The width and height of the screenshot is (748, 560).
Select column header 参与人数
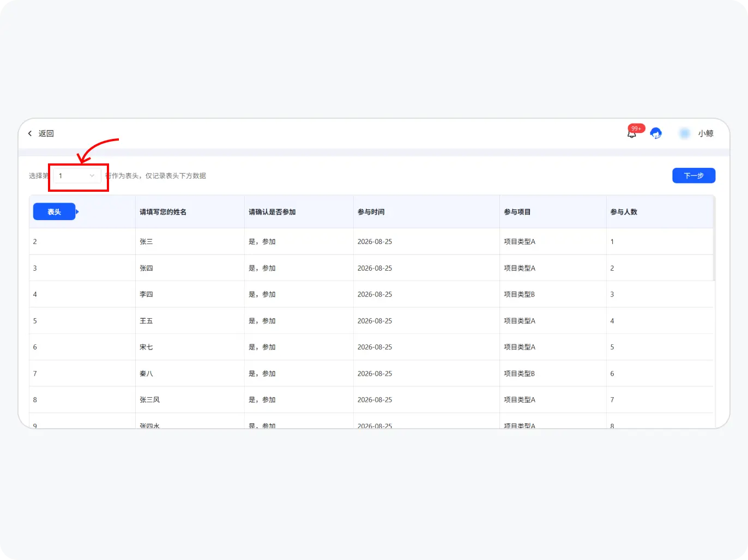[x=624, y=212]
